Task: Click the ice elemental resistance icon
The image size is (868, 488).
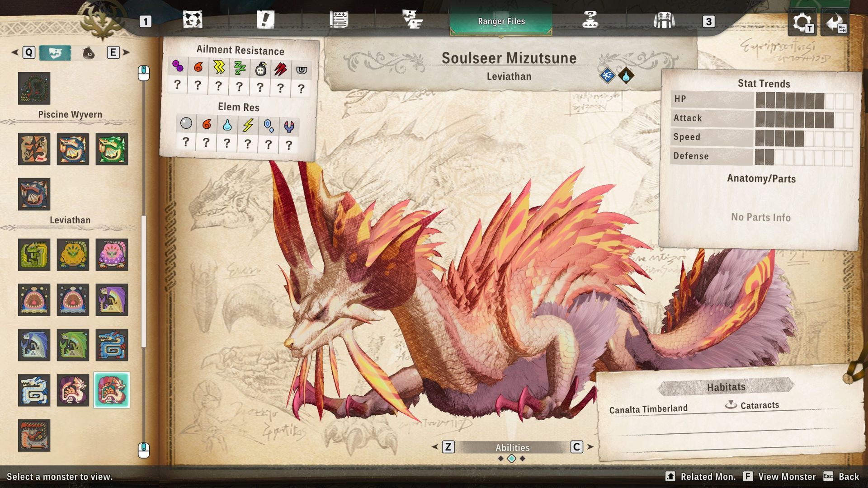Action: [x=269, y=126]
